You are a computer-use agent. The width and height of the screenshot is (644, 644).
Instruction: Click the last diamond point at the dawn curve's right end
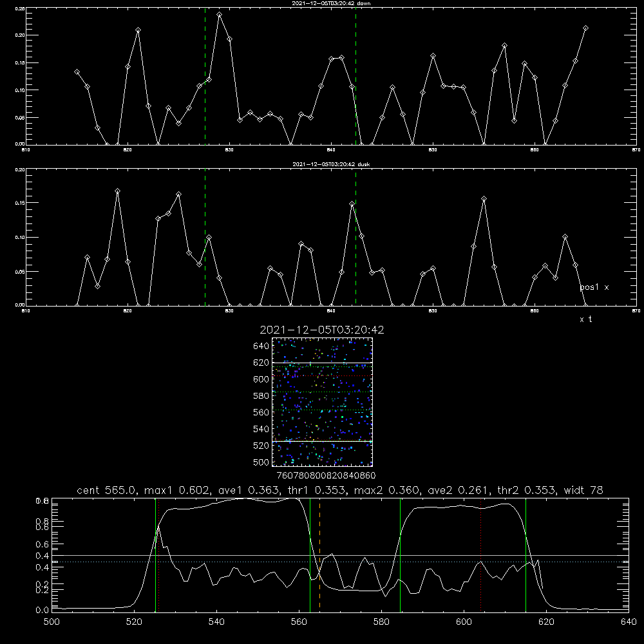pos(585,28)
